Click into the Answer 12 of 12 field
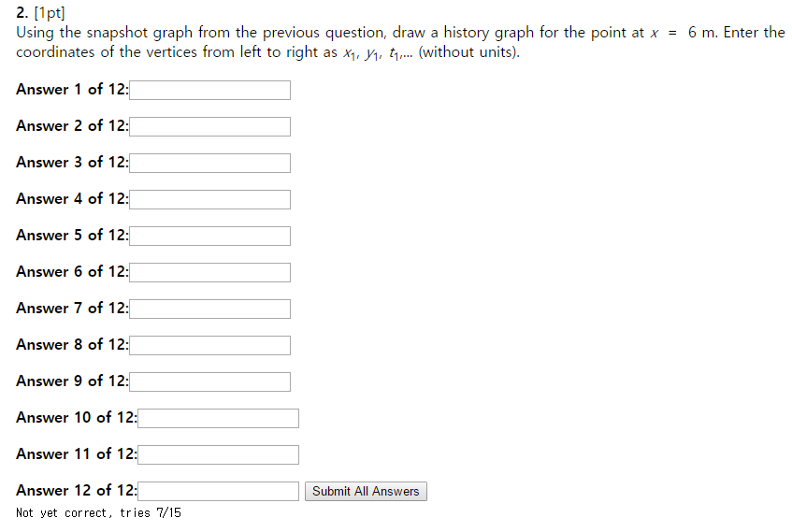 point(219,491)
